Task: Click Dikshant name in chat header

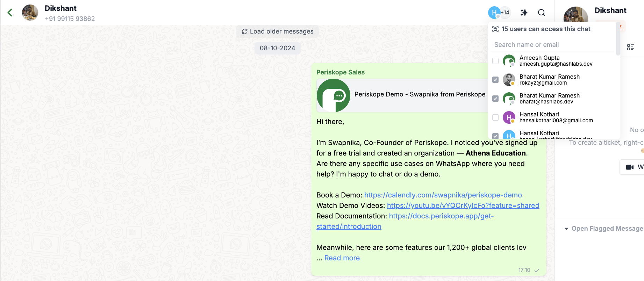Action: pos(60,8)
